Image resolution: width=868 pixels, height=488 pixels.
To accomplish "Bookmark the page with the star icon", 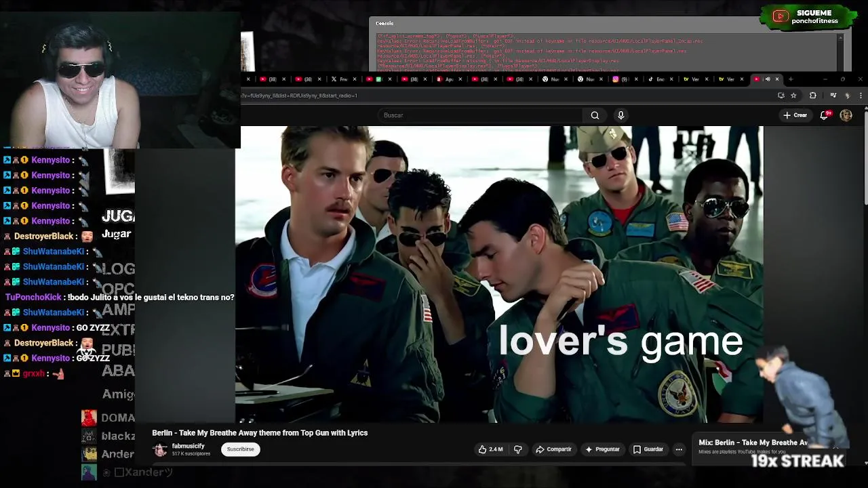I will 793,96.
